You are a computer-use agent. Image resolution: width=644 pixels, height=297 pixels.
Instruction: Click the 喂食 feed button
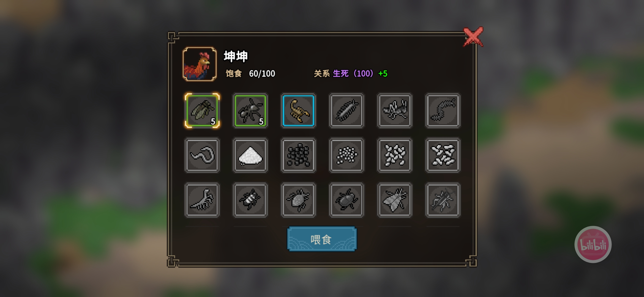tap(322, 239)
